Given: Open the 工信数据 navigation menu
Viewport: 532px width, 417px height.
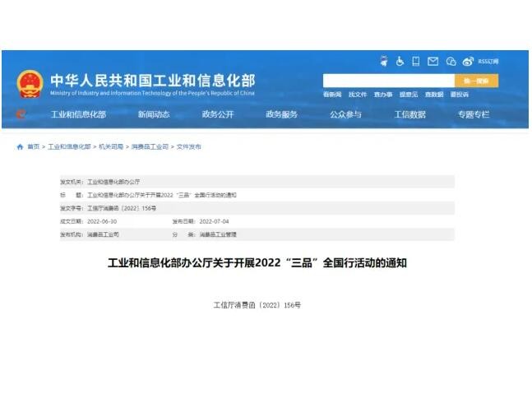Looking at the screenshot, I should tap(409, 114).
